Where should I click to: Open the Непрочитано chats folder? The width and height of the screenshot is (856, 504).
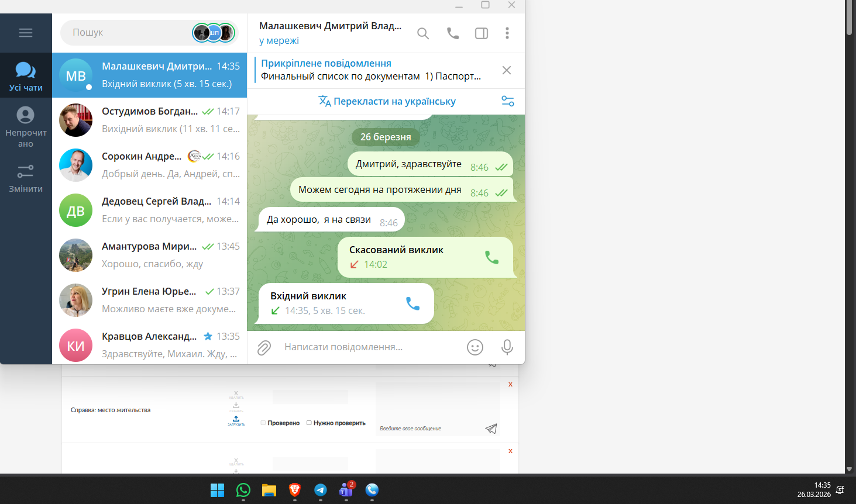pyautogui.click(x=26, y=127)
